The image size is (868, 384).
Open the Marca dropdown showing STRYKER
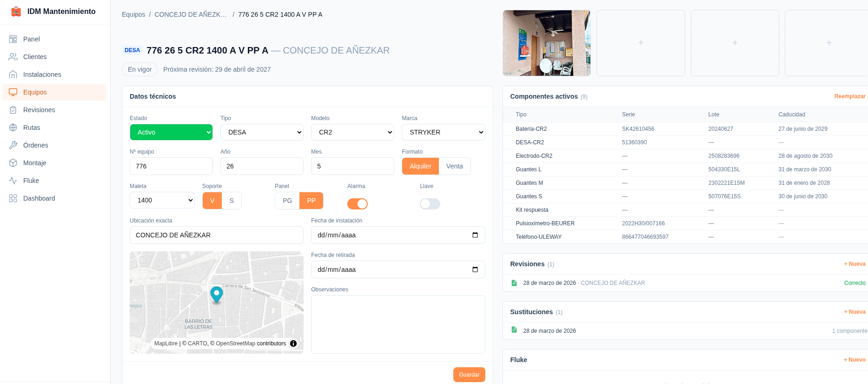pyautogui.click(x=443, y=132)
